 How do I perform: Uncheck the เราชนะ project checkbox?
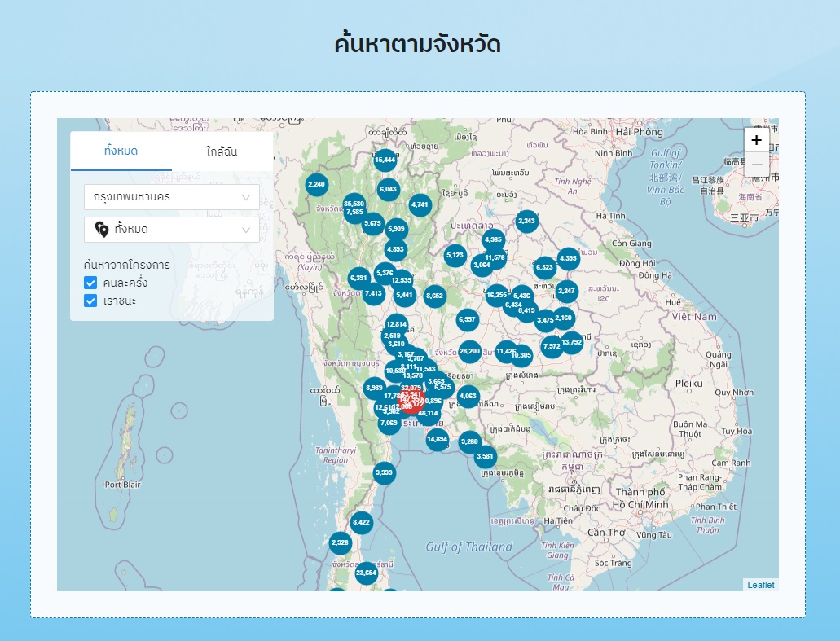tap(90, 301)
